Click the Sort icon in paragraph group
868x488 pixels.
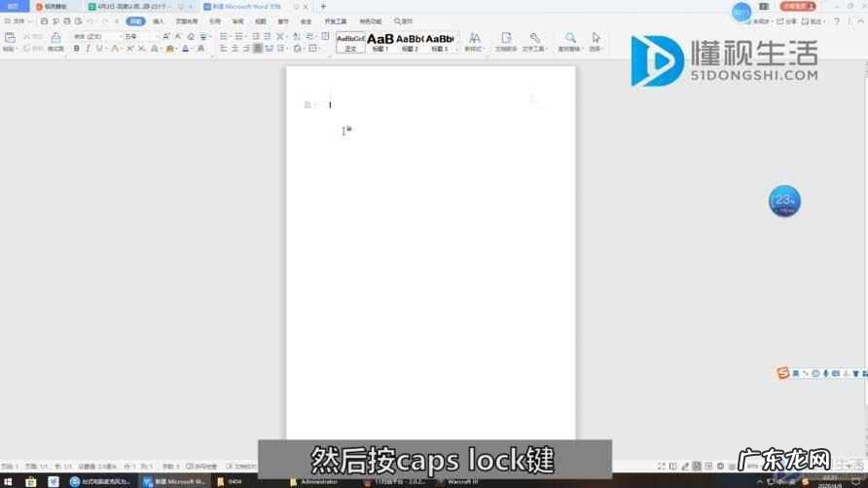[297, 37]
